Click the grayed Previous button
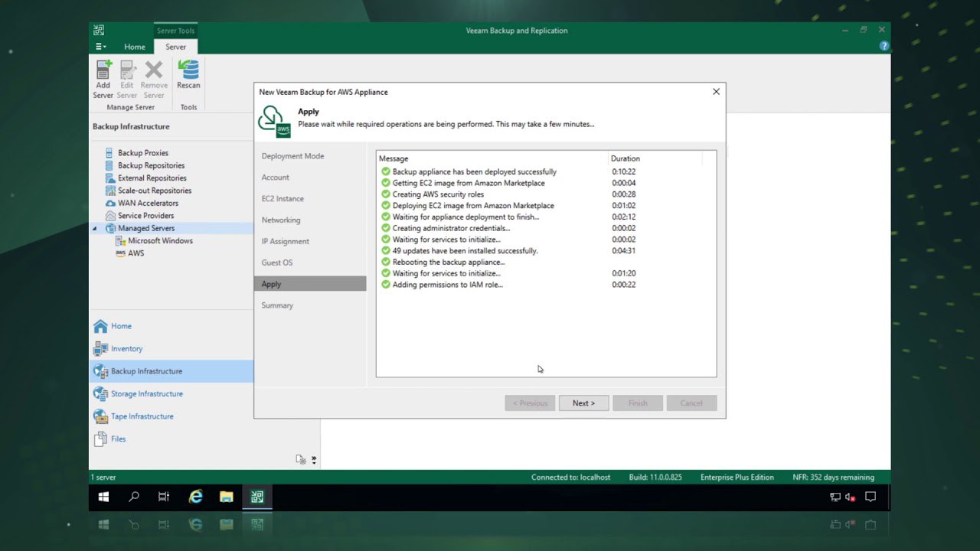The width and height of the screenshot is (980, 551). tap(530, 403)
